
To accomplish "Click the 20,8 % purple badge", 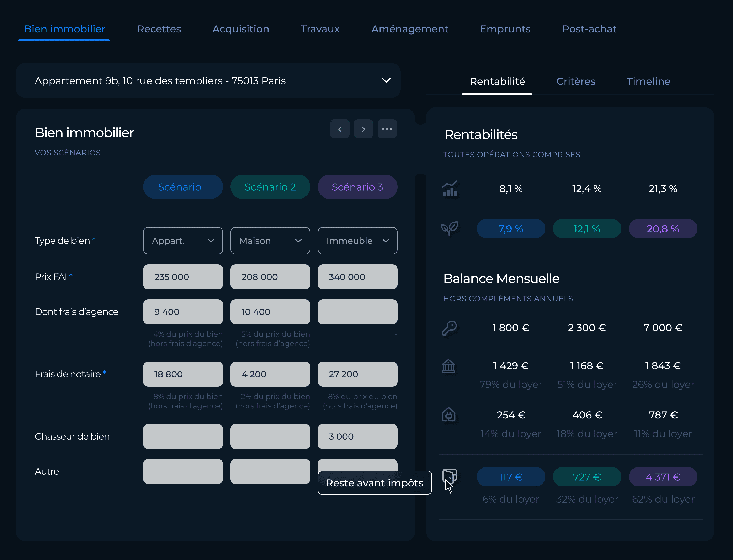I will pyautogui.click(x=663, y=229).
